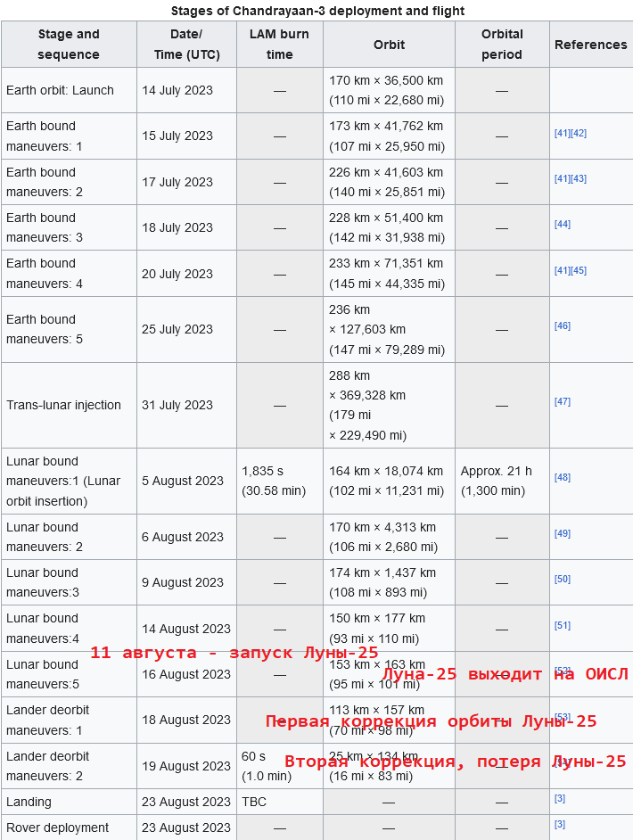Select the 'Rover deployment' cell
The height and width of the screenshot is (840, 633).
(69, 828)
